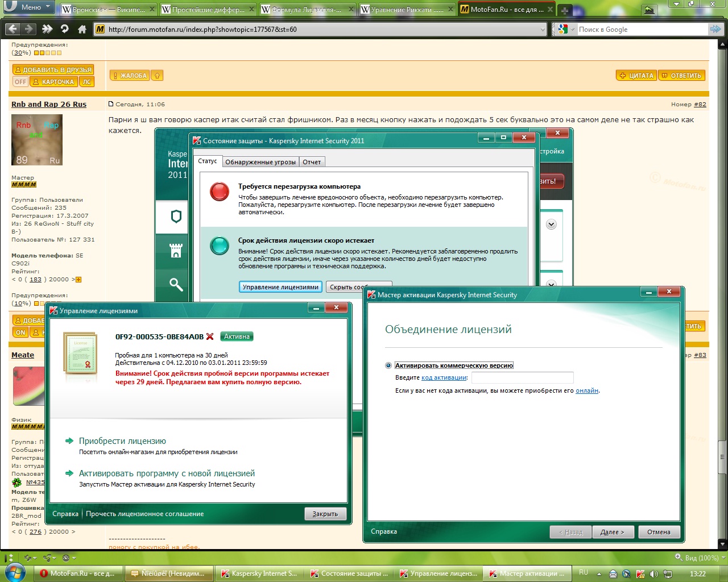
Task: Click the shield icon in Kaspersky sidebar
Action: pyautogui.click(x=176, y=217)
